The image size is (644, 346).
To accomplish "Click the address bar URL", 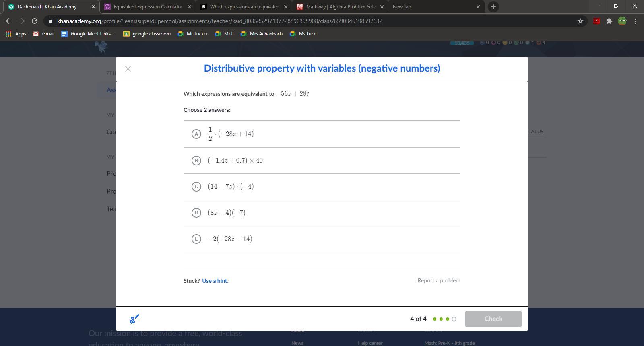I will pos(220,21).
